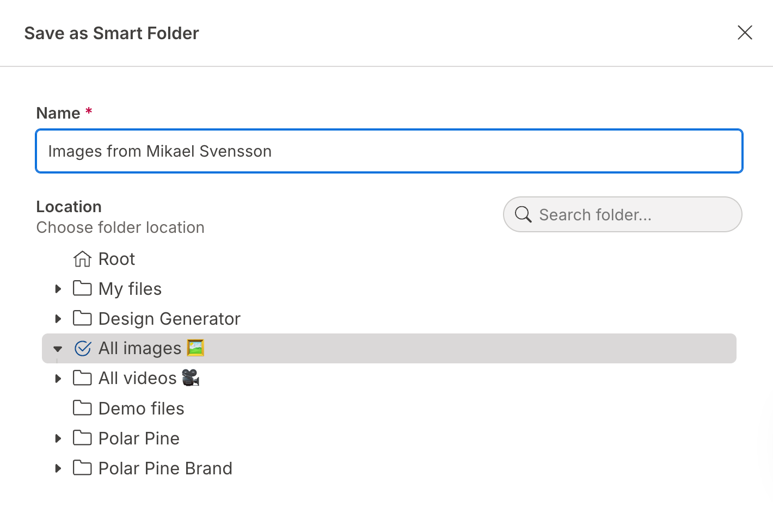Click the All videos folder icon
The width and height of the screenshot is (773, 532).
[82, 378]
